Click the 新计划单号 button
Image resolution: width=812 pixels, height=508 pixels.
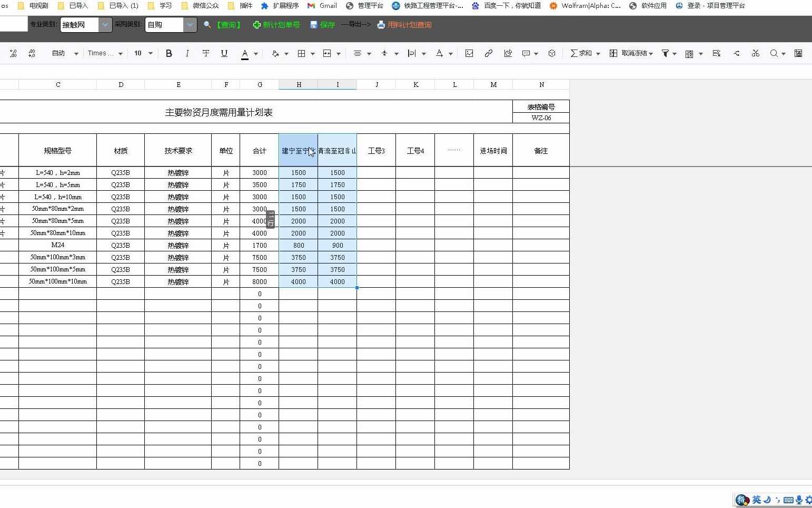tap(276, 25)
